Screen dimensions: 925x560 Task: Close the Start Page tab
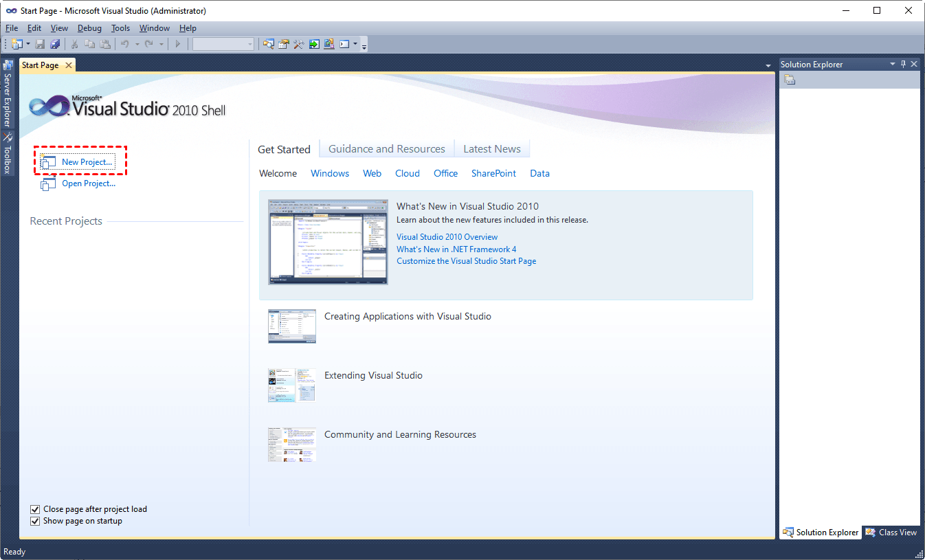68,65
